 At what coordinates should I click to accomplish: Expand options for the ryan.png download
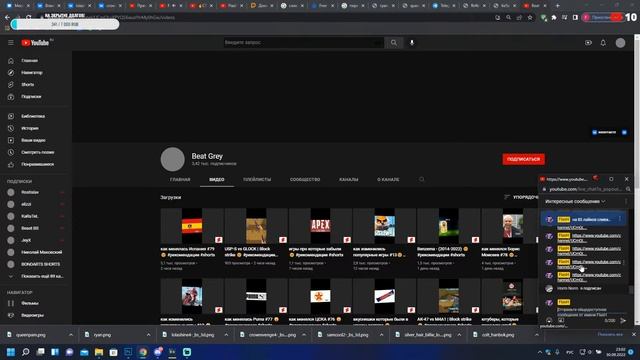pos(149,335)
